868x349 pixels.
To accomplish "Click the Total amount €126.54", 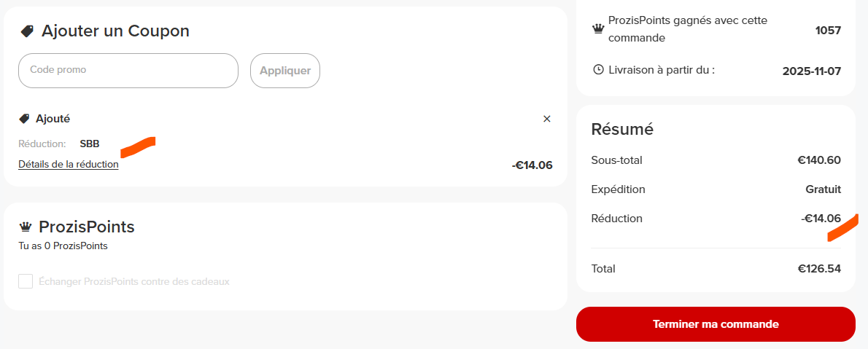I will point(819,269).
